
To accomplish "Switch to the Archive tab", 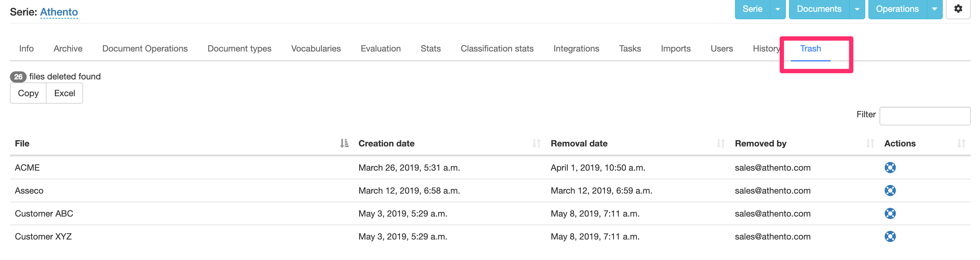I will coord(68,48).
